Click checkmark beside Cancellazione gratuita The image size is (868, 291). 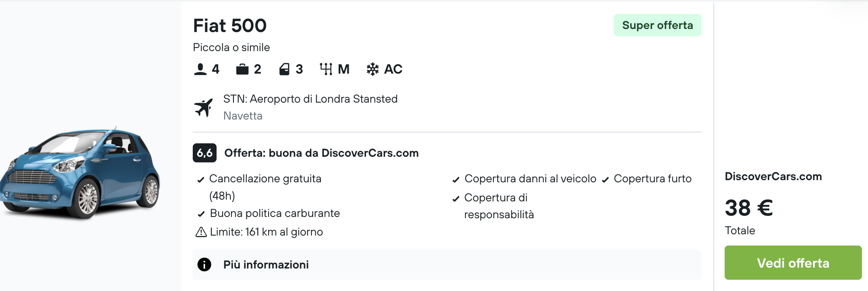coord(201,180)
